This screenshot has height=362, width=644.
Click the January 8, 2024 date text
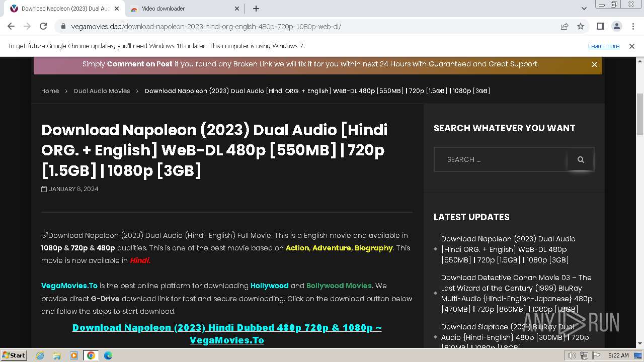click(x=73, y=189)
